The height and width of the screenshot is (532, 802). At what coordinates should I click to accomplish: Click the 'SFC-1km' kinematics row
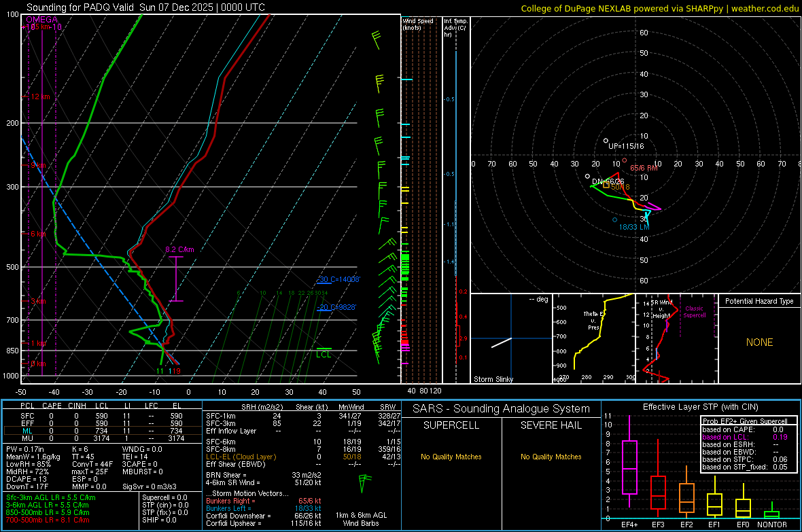[303, 416]
